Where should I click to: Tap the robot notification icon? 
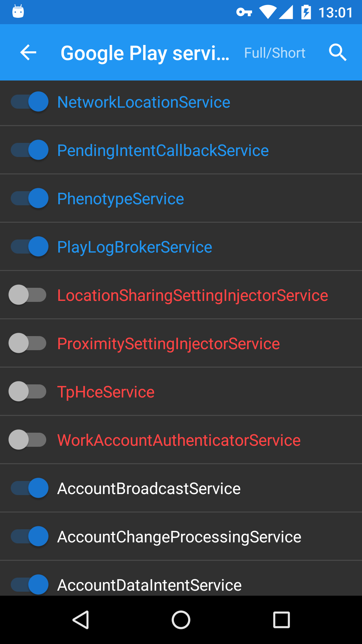coord(18,11)
